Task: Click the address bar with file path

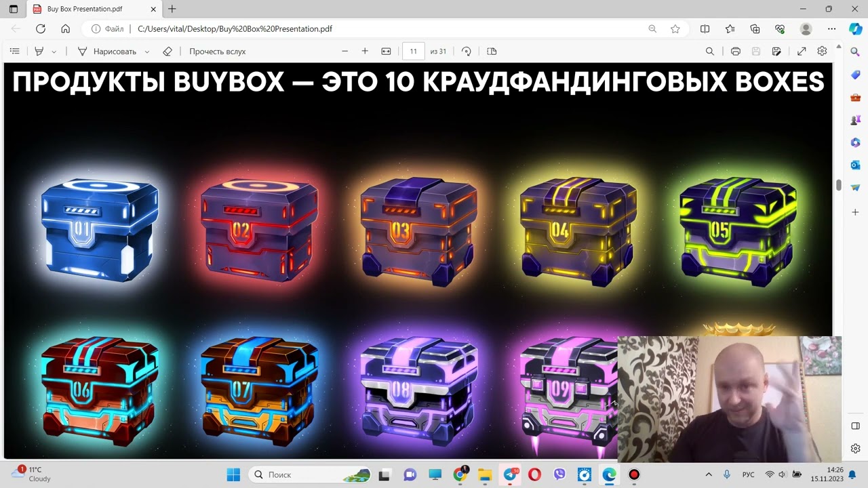Action: coord(387,28)
